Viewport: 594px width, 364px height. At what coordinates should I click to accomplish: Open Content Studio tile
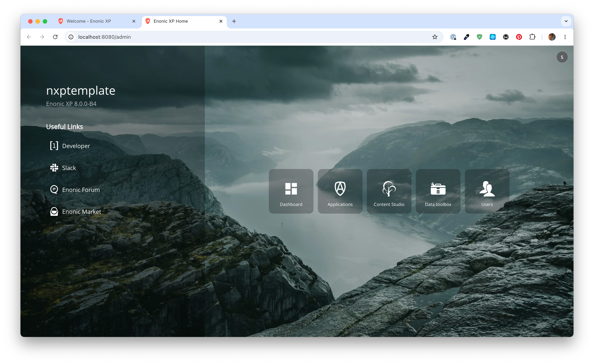[389, 191]
